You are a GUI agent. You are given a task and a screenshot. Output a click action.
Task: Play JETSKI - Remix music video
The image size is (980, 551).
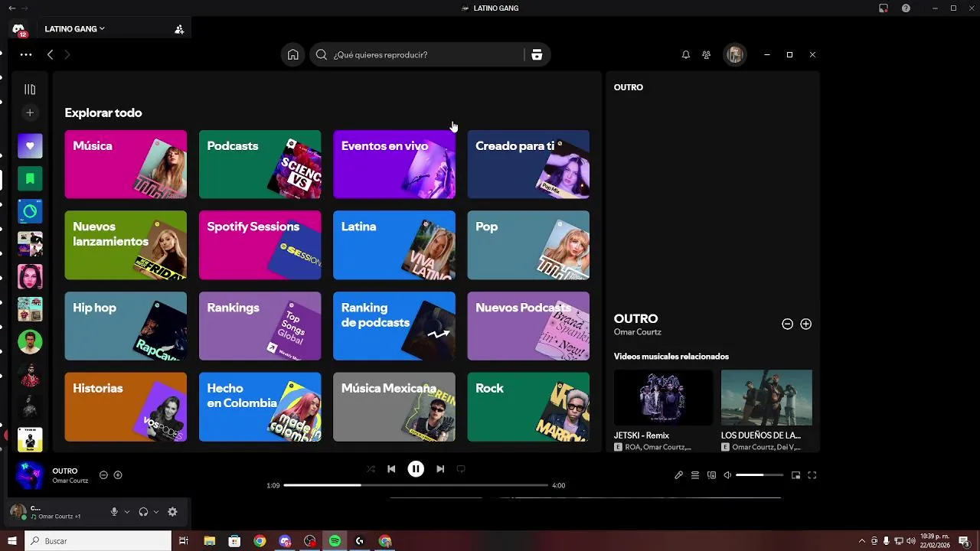[x=663, y=398]
